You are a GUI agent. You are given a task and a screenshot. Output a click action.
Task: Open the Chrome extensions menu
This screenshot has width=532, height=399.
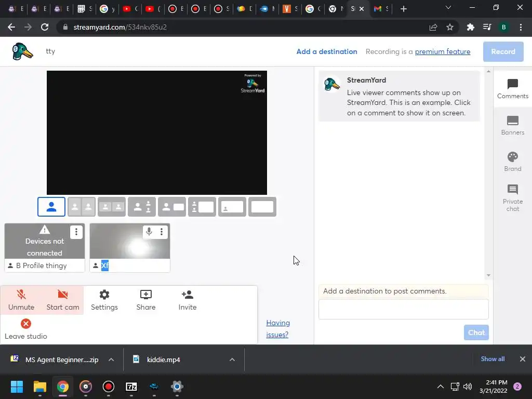[471, 27]
